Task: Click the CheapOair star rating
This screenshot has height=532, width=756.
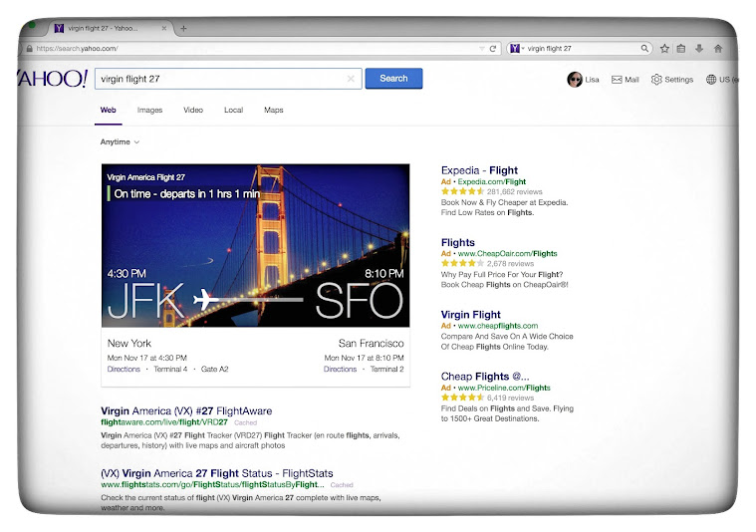Action: click(462, 264)
